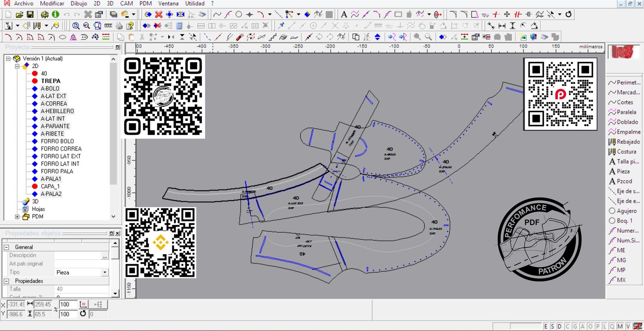Click the ellipsis button beside Descripción
644x331 pixels.
click(104, 256)
